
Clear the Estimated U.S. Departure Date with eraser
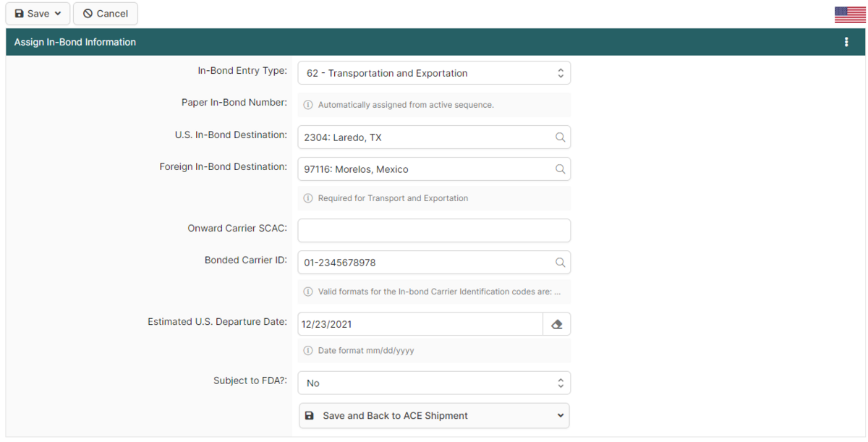[x=556, y=325]
